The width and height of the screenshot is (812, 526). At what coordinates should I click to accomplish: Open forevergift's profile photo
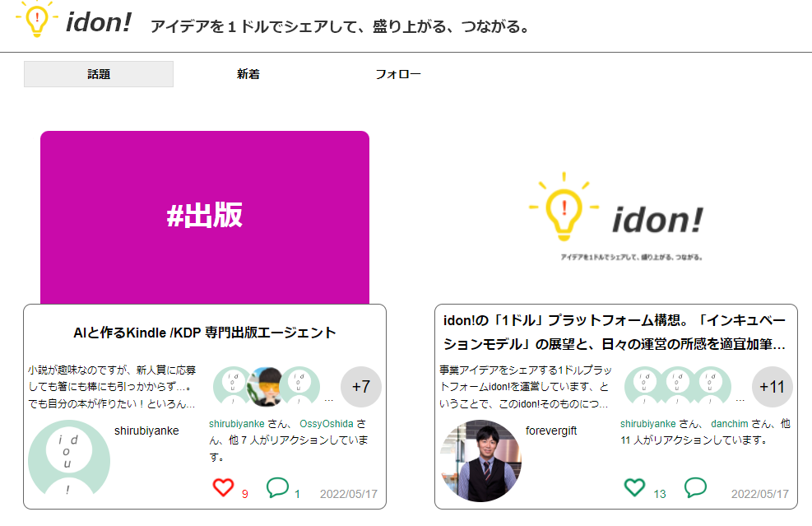[481, 460]
